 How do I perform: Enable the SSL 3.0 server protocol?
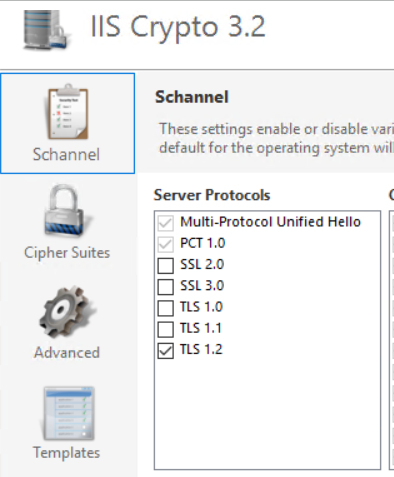pos(165,287)
